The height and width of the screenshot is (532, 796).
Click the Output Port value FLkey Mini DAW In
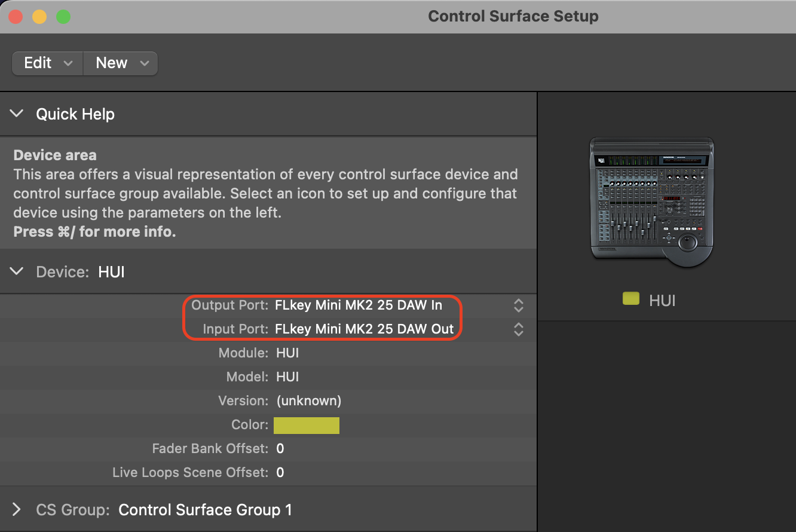359,305
